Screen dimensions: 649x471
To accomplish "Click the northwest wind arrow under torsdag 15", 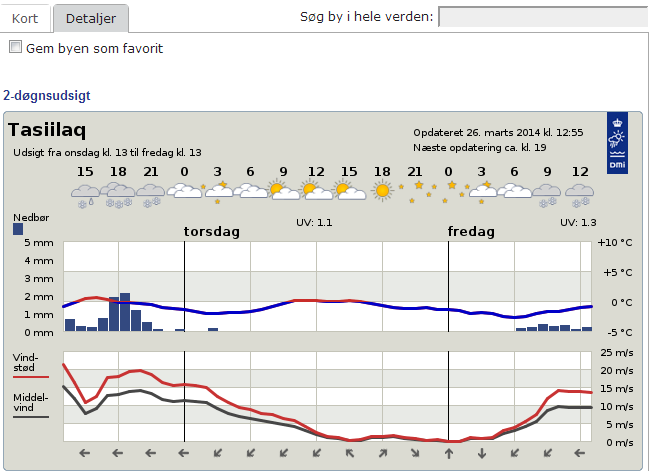I will click(x=350, y=453).
